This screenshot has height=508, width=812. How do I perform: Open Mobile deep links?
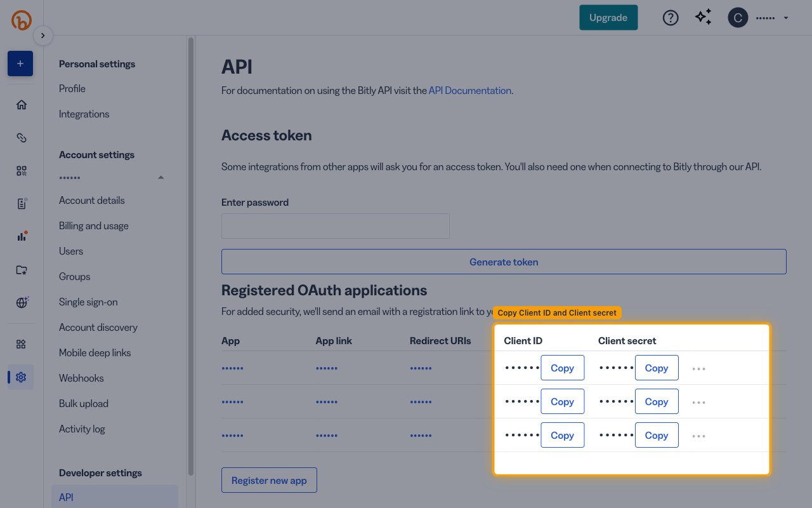95,353
